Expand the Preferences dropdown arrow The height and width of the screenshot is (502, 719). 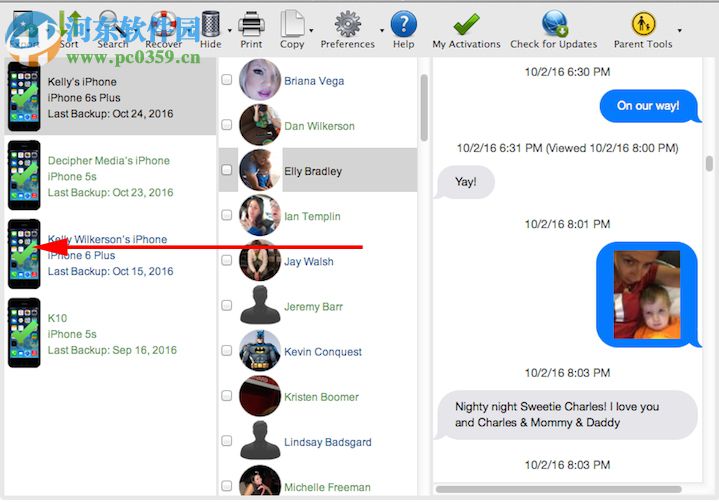click(x=382, y=30)
